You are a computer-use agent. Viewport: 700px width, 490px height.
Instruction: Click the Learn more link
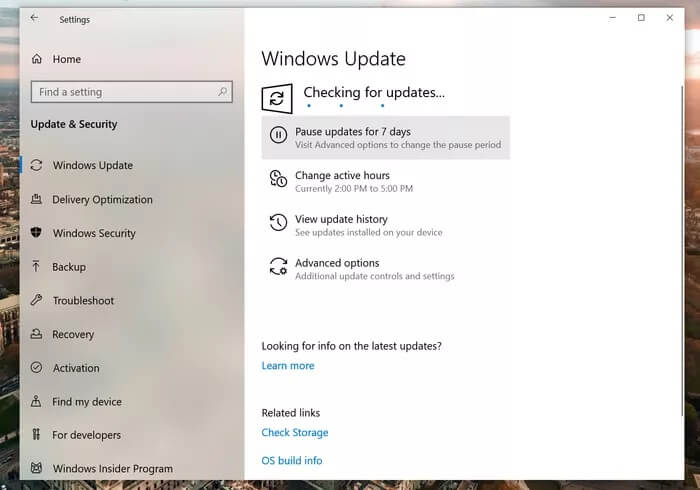pyautogui.click(x=288, y=365)
